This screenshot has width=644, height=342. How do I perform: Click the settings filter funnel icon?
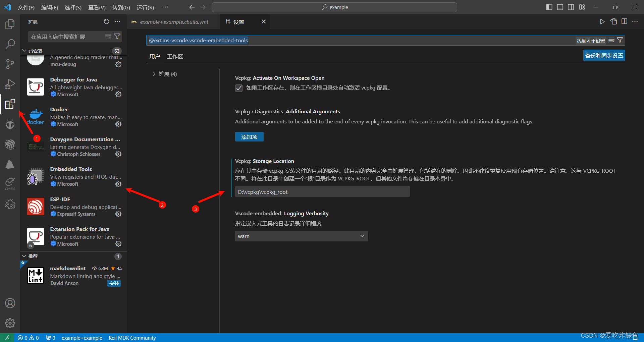pyautogui.click(x=620, y=40)
